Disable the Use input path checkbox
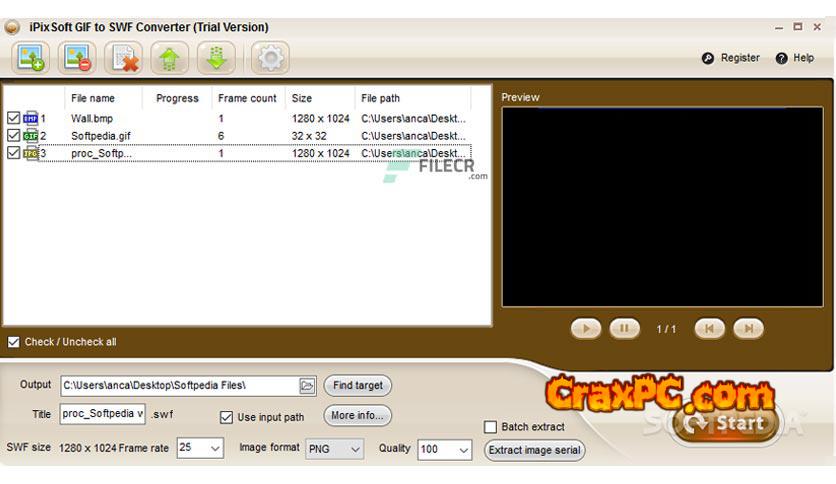 [x=226, y=417]
